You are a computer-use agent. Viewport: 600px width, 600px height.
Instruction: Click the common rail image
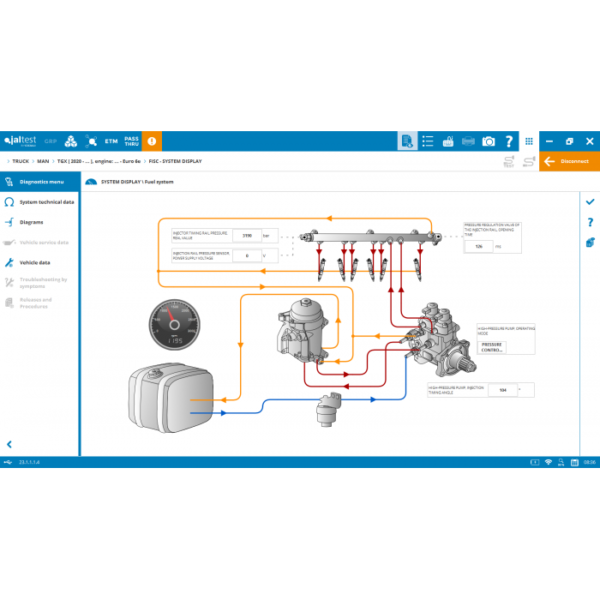370,237
